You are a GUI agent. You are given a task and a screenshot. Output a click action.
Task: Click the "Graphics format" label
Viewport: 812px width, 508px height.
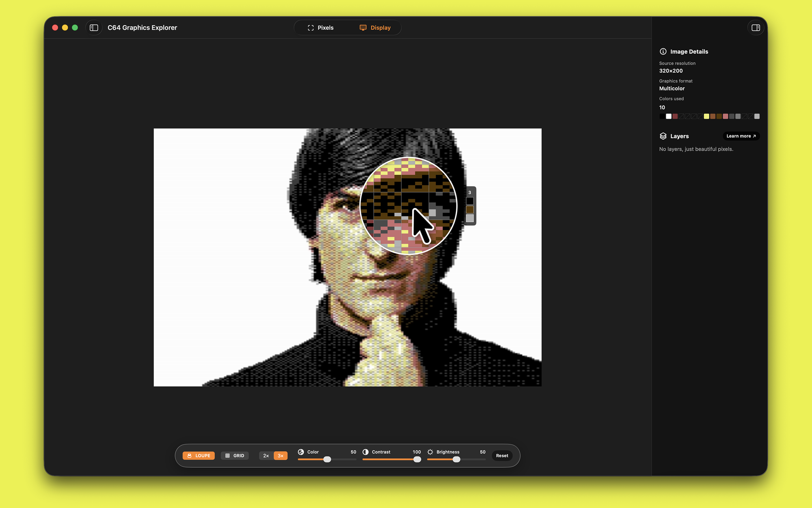click(x=676, y=81)
